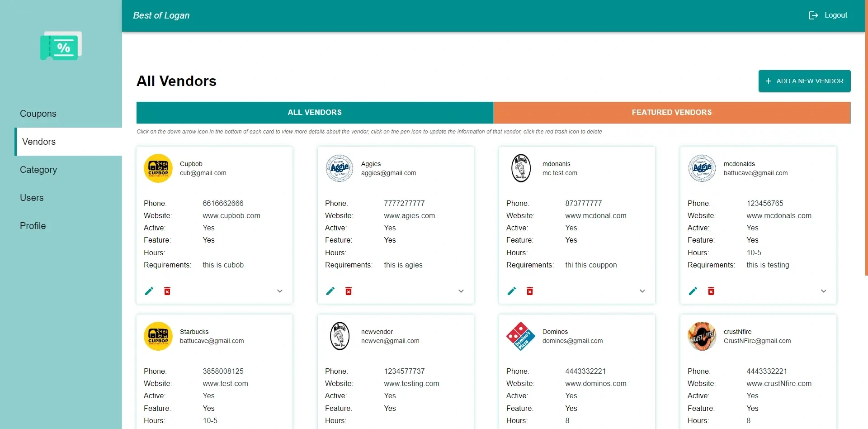The width and height of the screenshot is (868, 429).
Task: Click Add a New Vendor button
Action: pos(805,81)
